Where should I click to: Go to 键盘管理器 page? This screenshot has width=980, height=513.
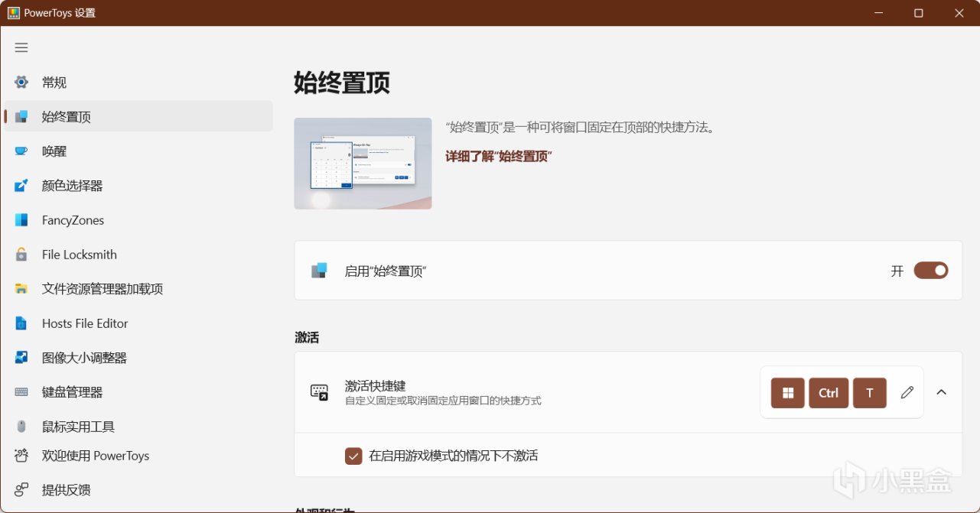click(x=138, y=392)
